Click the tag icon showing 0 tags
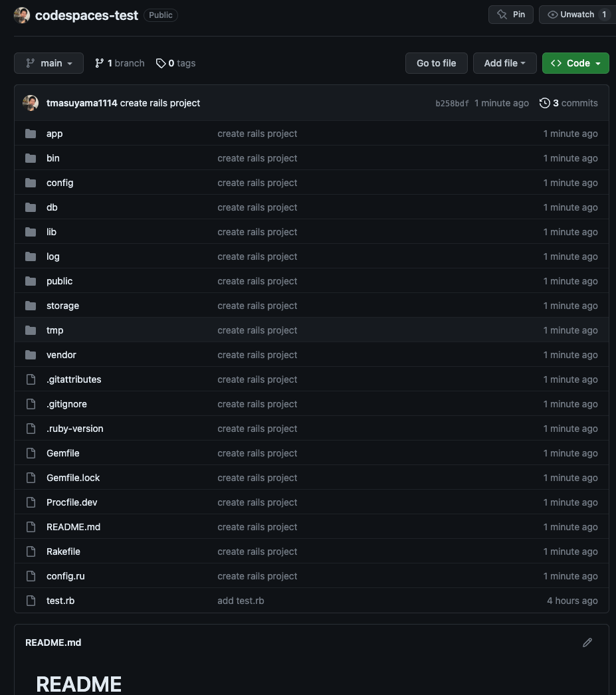 [x=161, y=63]
